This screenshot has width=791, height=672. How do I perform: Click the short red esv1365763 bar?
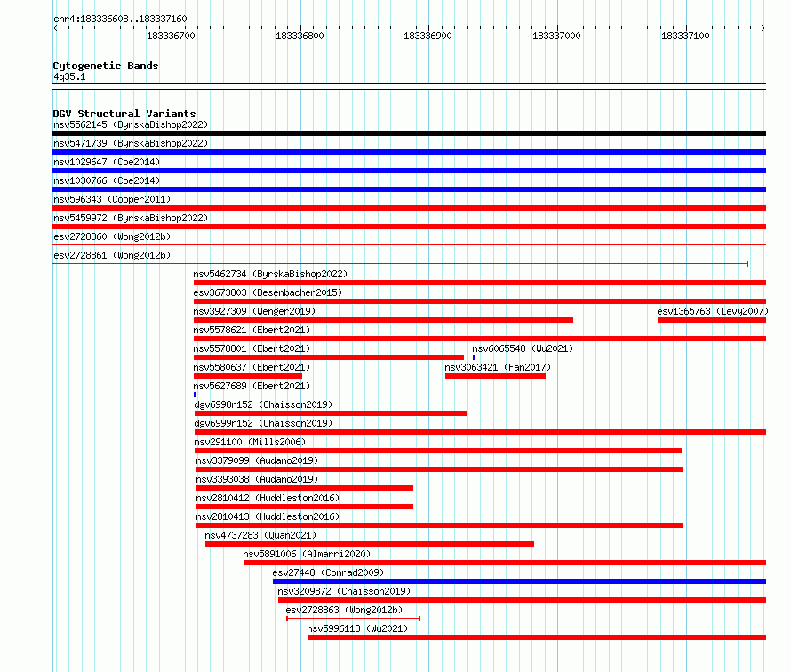(x=712, y=320)
